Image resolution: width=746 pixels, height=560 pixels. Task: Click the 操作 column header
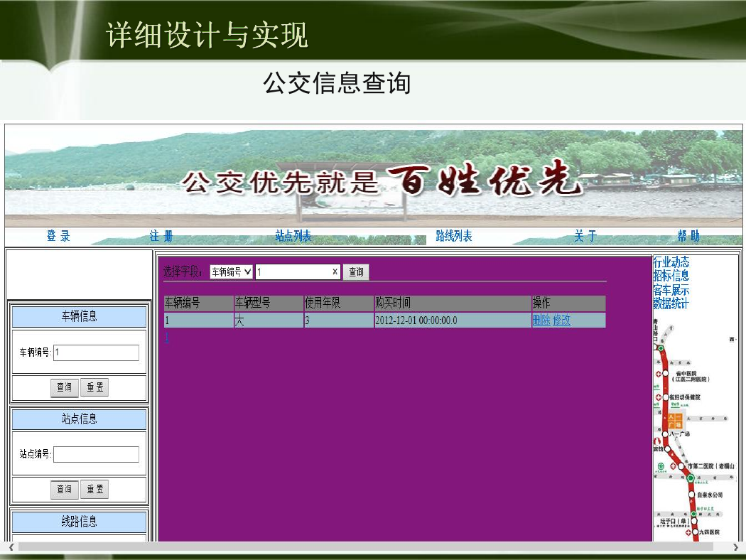pos(568,303)
